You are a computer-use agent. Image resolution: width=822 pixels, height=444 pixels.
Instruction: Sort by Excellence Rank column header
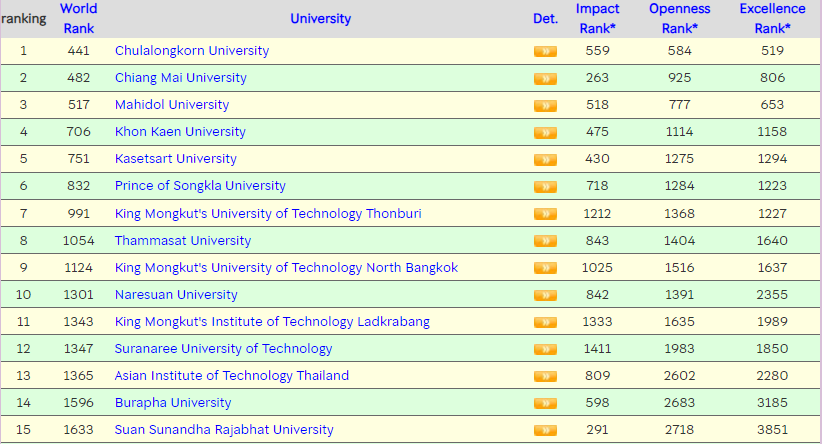pos(772,18)
